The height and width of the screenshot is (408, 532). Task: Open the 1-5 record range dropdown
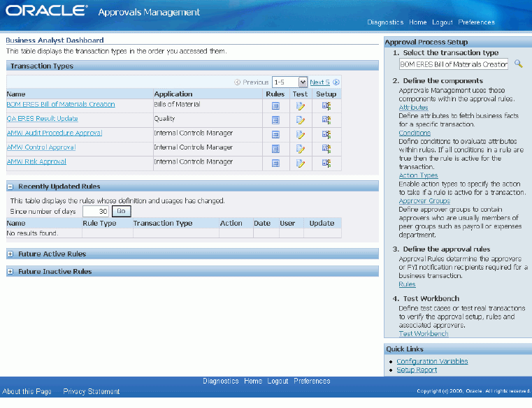point(289,82)
